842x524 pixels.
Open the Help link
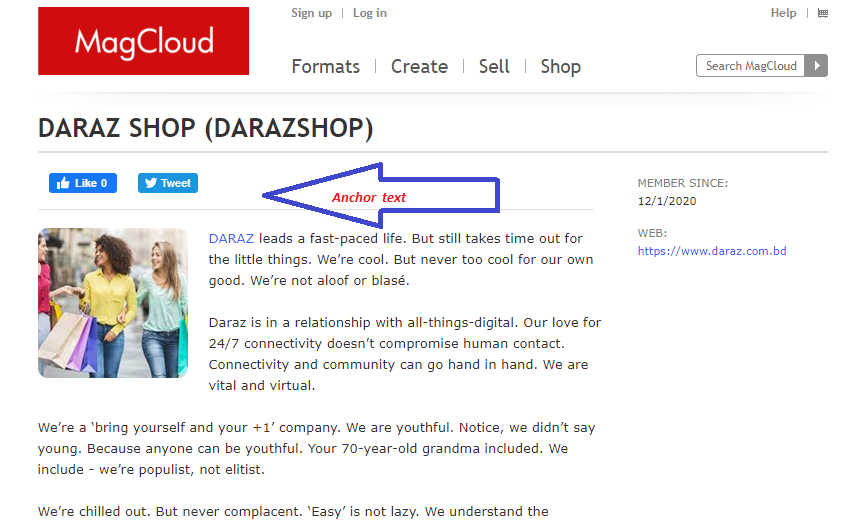[x=783, y=13]
